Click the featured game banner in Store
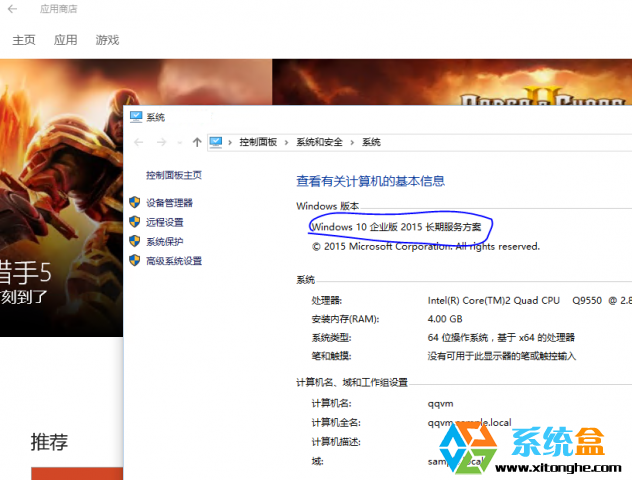 pyautogui.click(x=61, y=197)
